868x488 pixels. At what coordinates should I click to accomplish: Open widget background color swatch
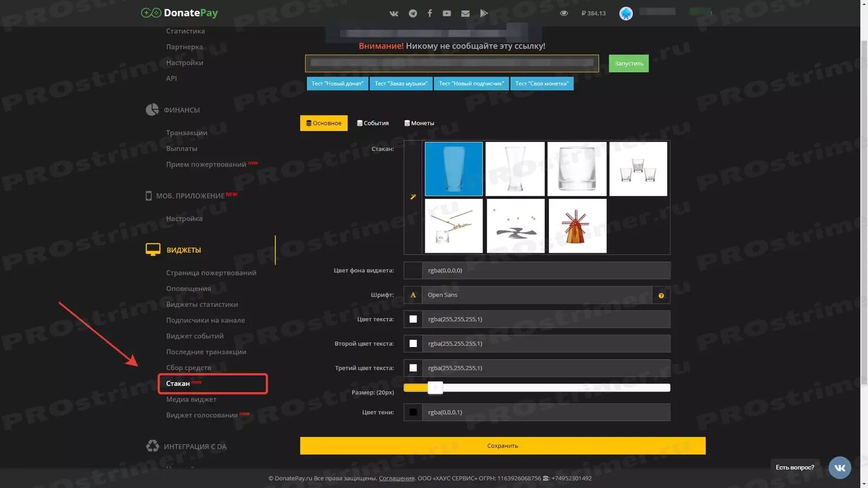point(413,271)
